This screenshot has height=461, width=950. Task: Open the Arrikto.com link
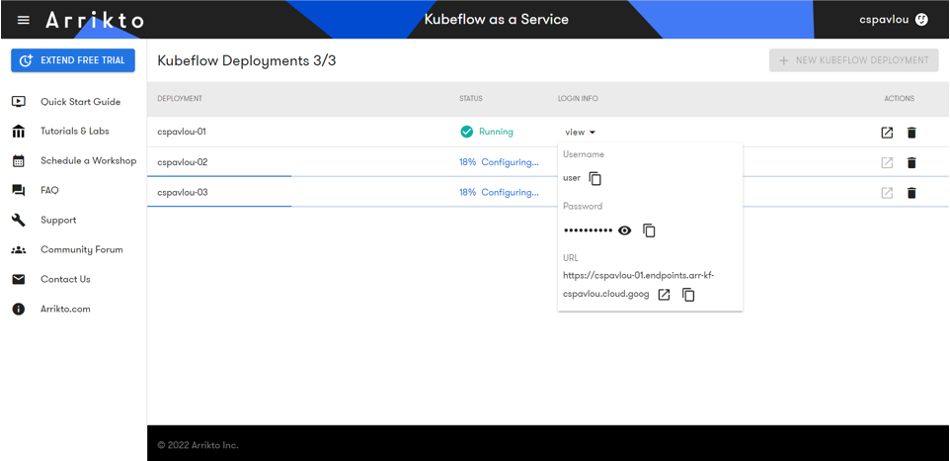pyautogui.click(x=65, y=309)
